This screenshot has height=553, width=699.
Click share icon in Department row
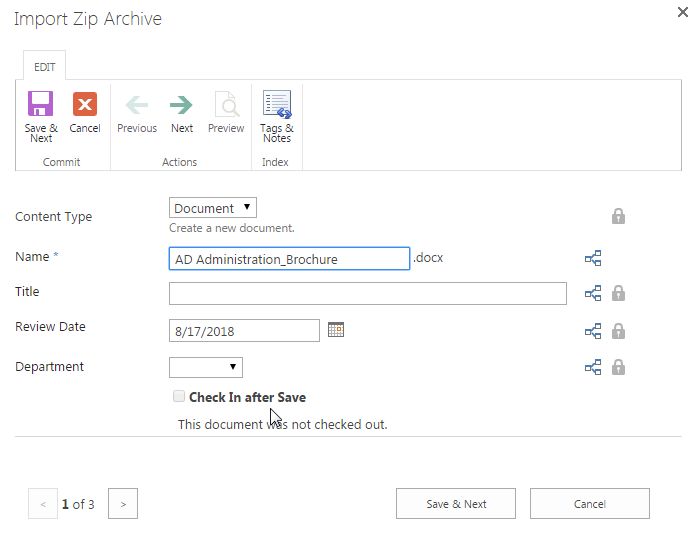pyautogui.click(x=593, y=367)
